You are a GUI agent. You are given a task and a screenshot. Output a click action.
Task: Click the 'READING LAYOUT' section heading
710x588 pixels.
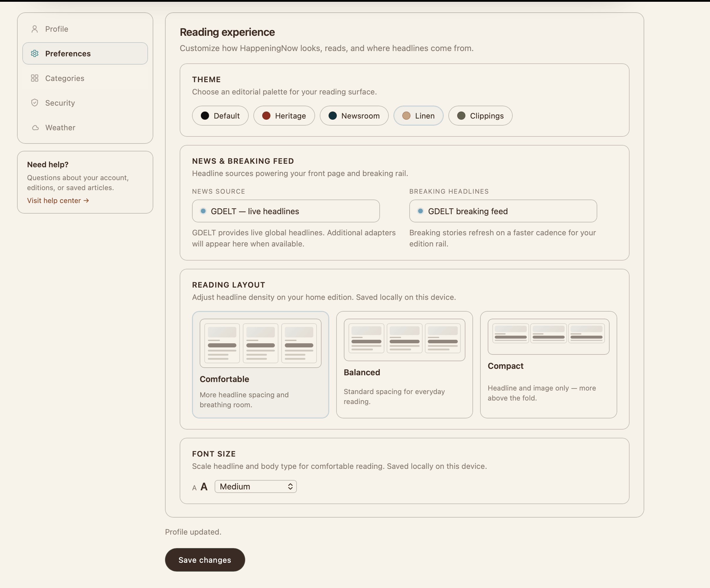coord(228,285)
